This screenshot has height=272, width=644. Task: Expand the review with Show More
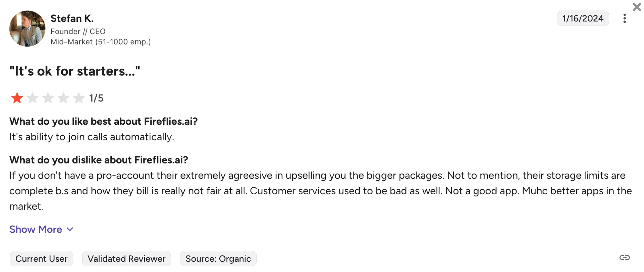36,229
